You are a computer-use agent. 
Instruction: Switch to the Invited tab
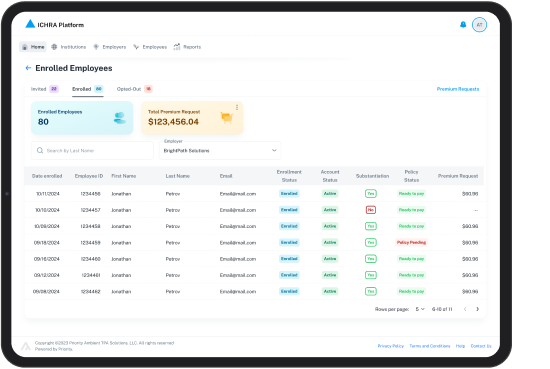tap(44, 89)
